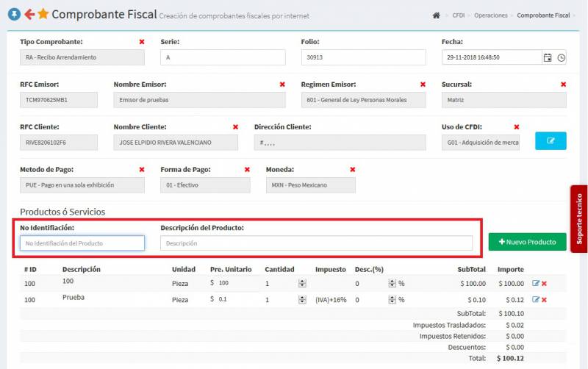588x369 pixels.
Task: Delete the first product row with description 100
Action: click(545, 283)
